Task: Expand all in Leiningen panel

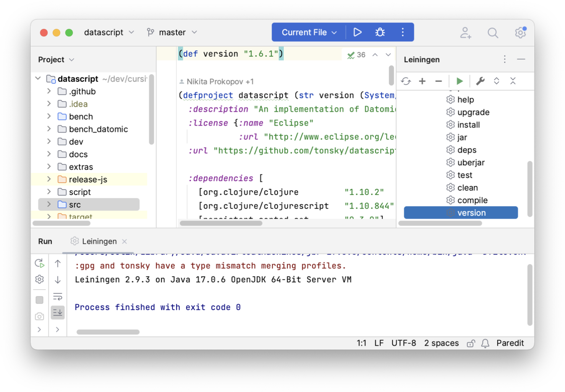Action: pos(497,81)
